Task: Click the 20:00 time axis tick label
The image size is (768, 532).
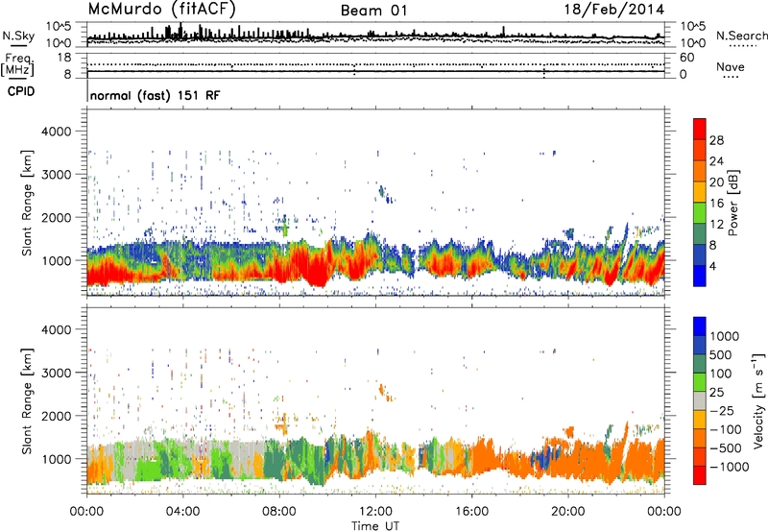Action: click(568, 512)
